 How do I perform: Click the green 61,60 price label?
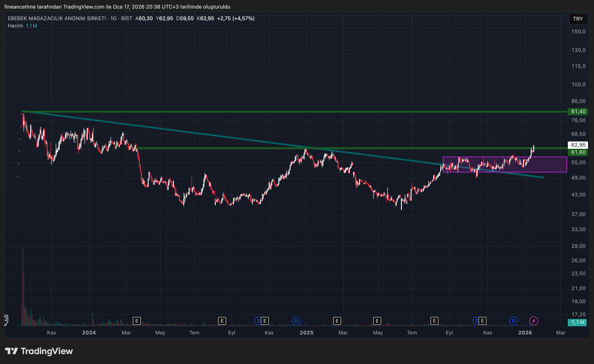point(578,152)
